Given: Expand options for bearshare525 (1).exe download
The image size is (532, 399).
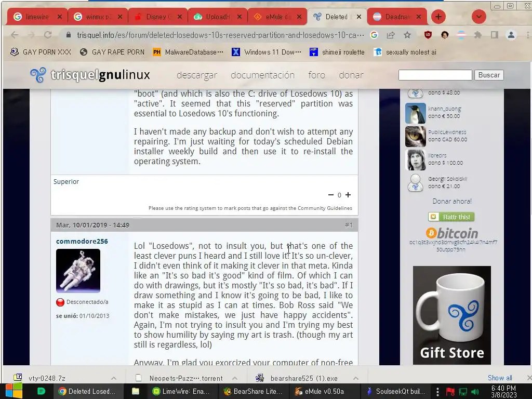Looking at the screenshot, I should (355, 378).
